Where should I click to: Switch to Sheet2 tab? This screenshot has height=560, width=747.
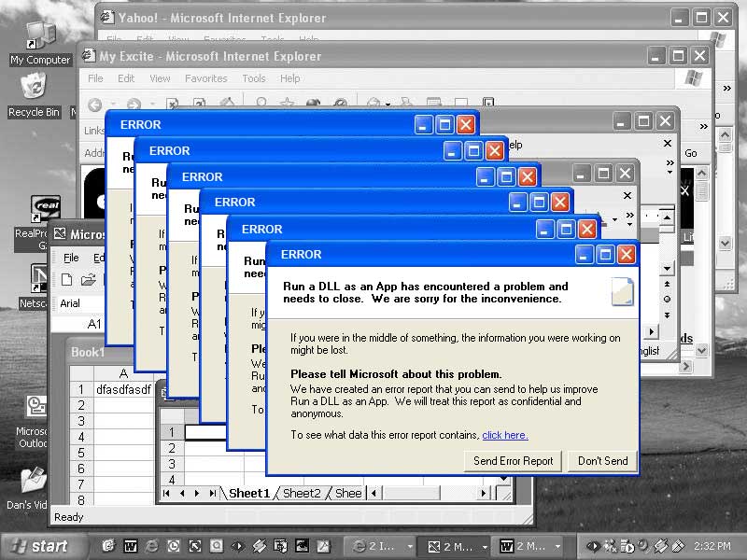tap(302, 494)
